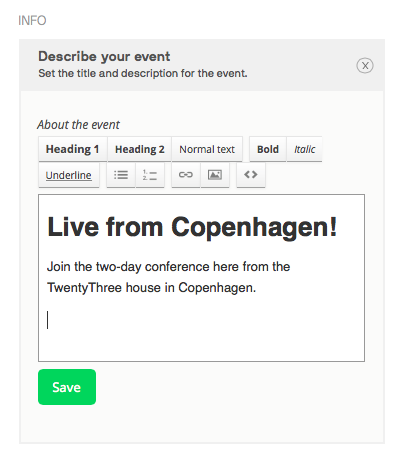The height and width of the screenshot is (462, 399).
Task: Open the HTML source code view
Action: [x=251, y=175]
